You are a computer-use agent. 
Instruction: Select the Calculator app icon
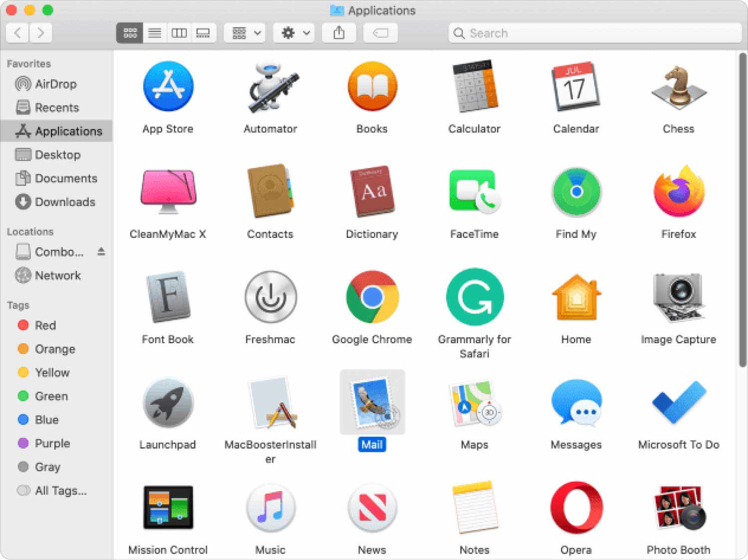coord(474,86)
